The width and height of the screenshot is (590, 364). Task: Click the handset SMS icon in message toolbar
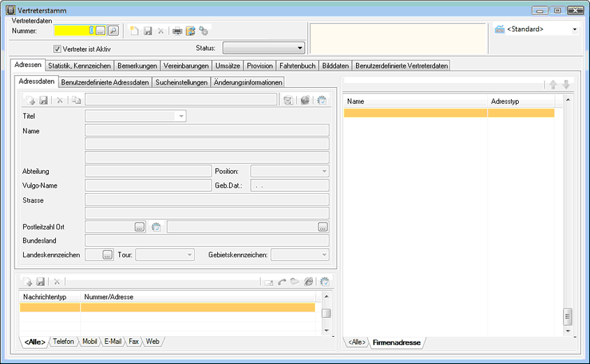295,281
